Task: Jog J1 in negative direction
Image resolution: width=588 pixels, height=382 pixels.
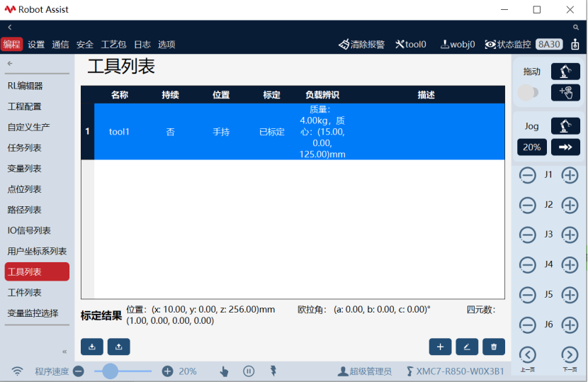Action: click(x=527, y=175)
